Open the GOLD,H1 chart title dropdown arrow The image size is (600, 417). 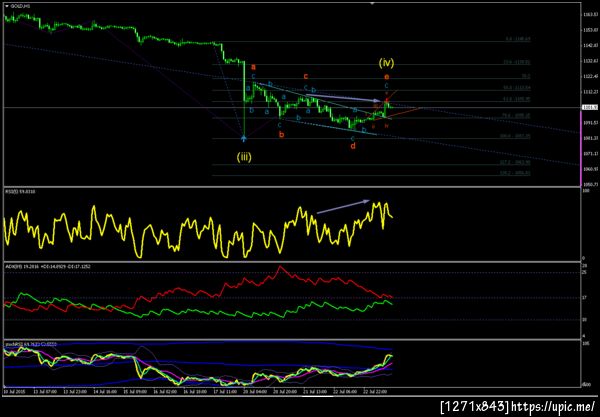click(x=7, y=6)
